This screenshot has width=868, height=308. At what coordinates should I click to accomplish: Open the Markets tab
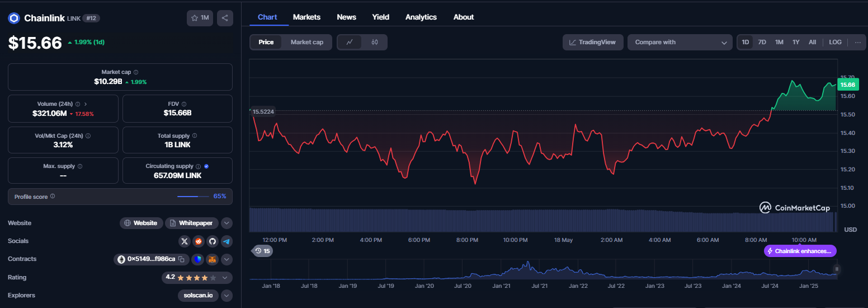(x=306, y=17)
